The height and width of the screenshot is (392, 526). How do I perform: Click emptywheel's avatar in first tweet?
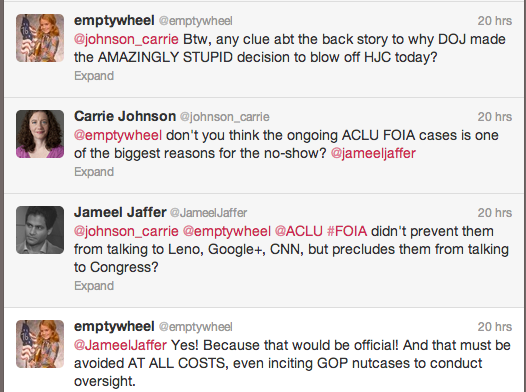40,38
